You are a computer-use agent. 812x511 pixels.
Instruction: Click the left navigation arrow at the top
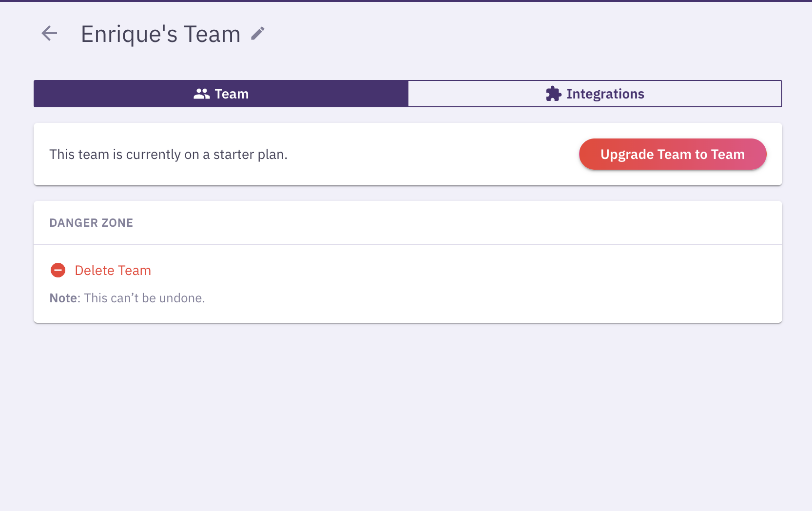click(x=49, y=34)
